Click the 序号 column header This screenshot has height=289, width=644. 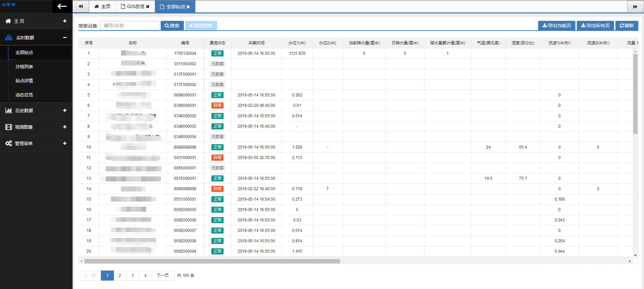point(89,43)
